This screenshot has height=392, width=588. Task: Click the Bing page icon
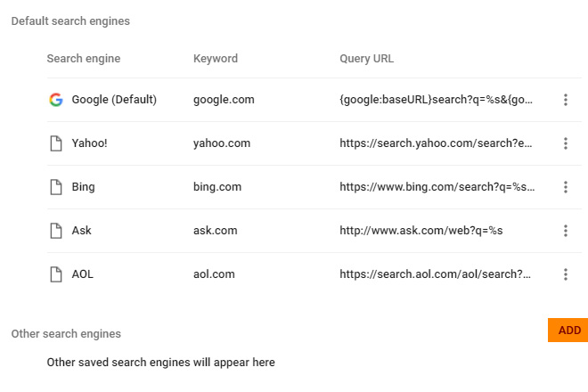[56, 187]
